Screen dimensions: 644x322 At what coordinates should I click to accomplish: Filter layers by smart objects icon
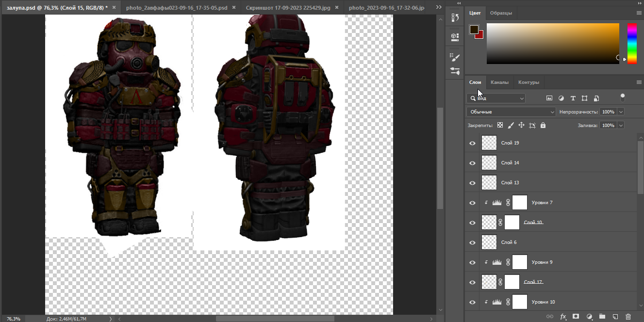[x=596, y=98]
